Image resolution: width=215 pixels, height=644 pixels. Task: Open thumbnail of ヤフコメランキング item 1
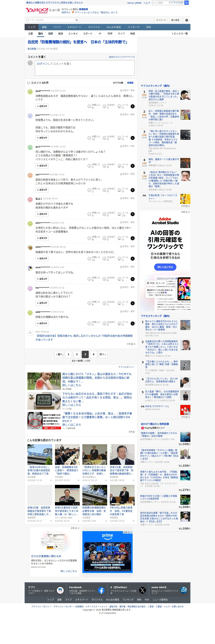(185, 95)
